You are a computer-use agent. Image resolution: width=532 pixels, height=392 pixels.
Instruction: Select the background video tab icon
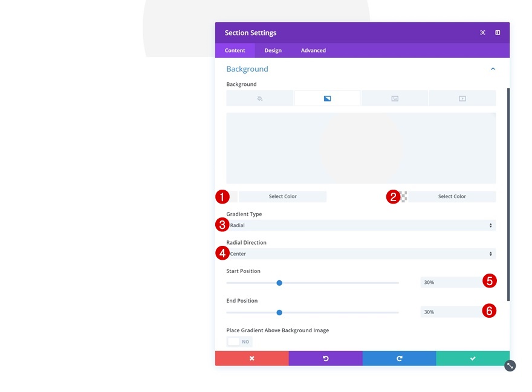[462, 98]
